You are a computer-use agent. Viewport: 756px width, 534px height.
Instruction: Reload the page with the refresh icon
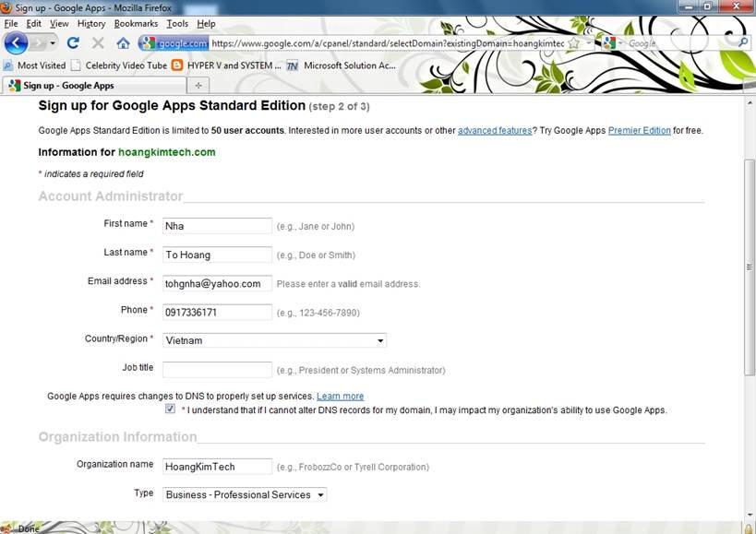point(73,42)
